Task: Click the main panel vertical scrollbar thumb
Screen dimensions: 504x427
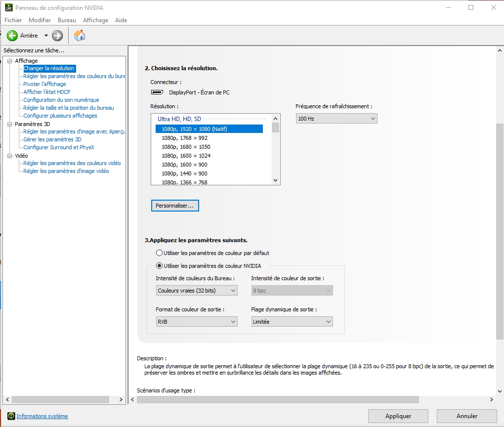Action: (x=500, y=231)
